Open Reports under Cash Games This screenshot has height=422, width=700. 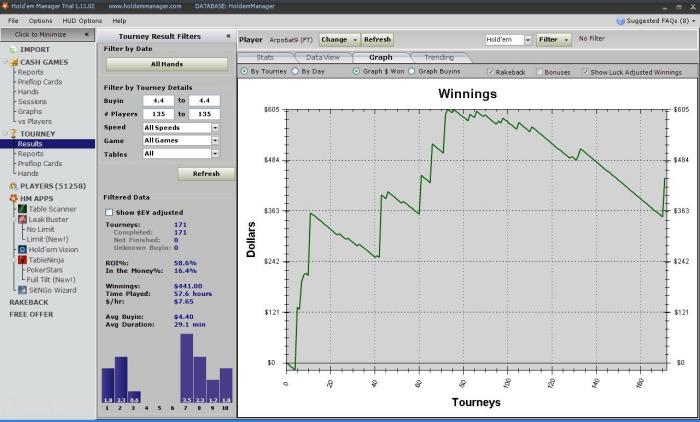[x=30, y=72]
